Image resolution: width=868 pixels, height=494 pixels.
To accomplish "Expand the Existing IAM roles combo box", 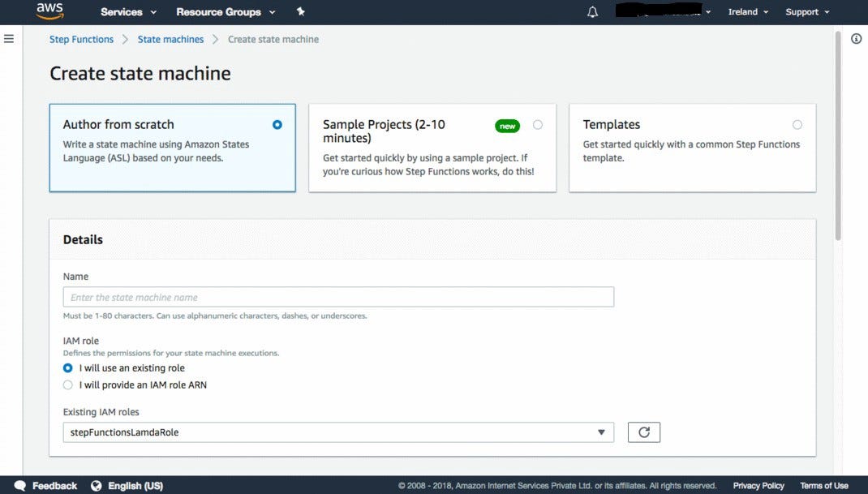I will pyautogui.click(x=338, y=432).
